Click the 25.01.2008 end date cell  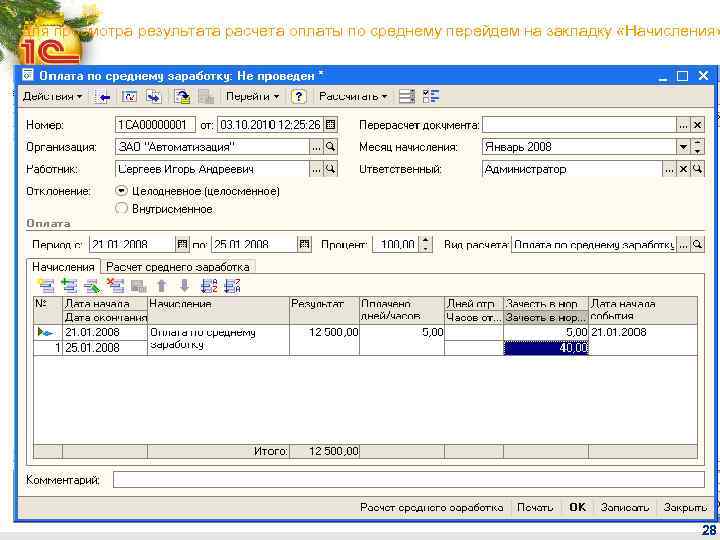pos(105,348)
